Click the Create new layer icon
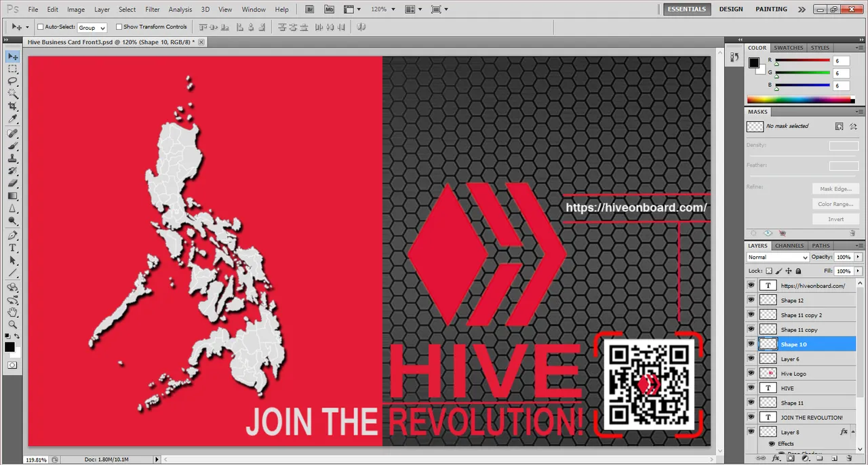 (x=834, y=459)
